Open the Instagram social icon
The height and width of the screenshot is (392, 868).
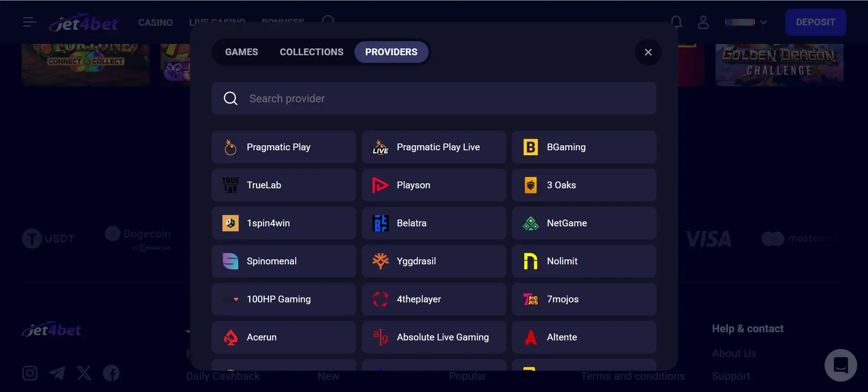coord(30,373)
